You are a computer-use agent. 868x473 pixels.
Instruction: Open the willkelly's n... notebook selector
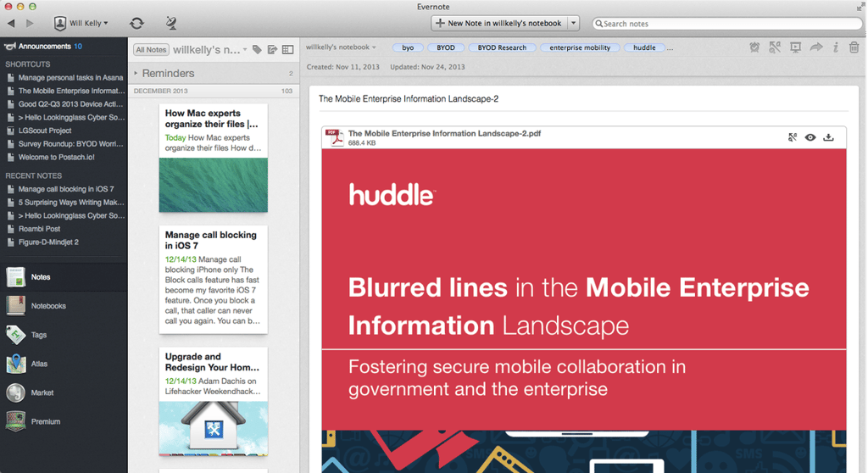click(210, 50)
